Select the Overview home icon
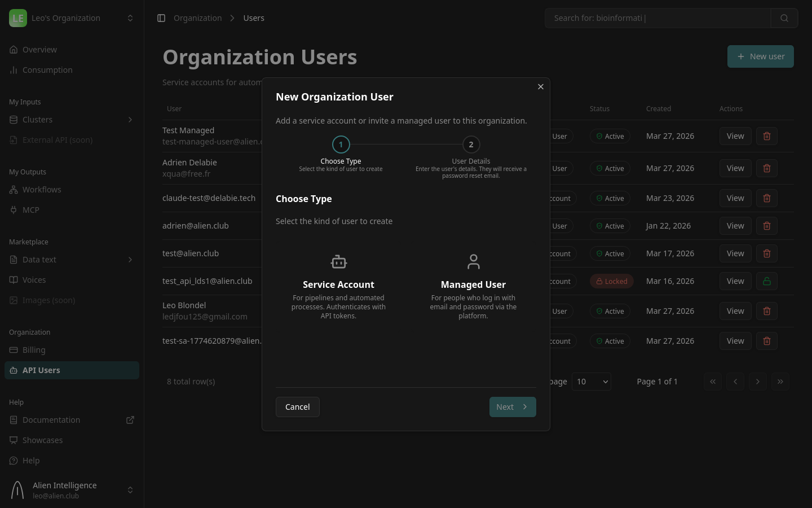812x508 pixels. (14, 50)
